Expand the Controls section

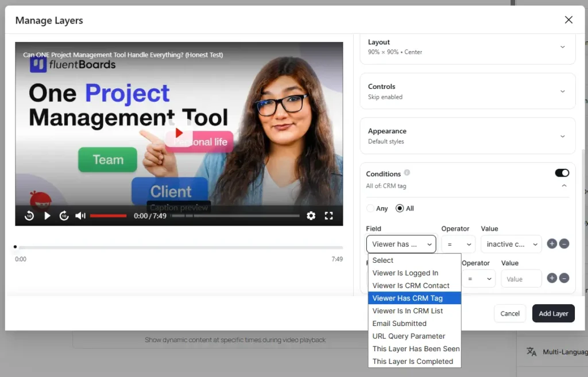pyautogui.click(x=467, y=91)
